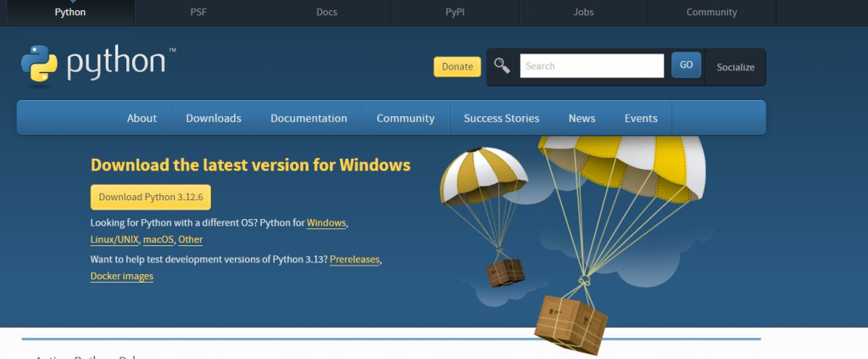Click the heading Download the latest version for Windows
The height and width of the screenshot is (359, 868).
(251, 165)
